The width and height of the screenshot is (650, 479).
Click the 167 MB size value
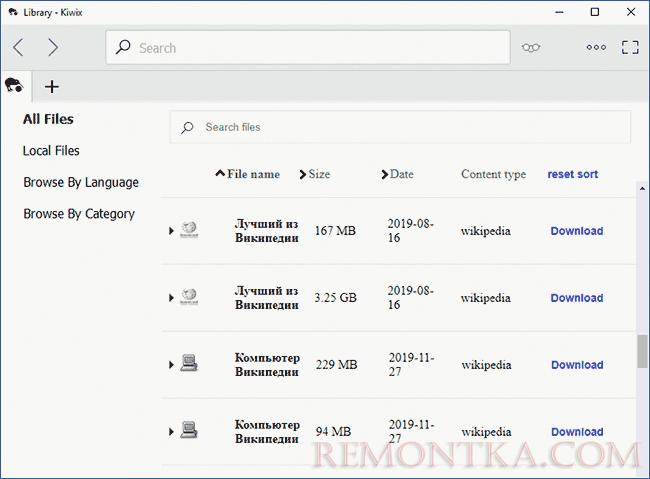[x=335, y=231]
